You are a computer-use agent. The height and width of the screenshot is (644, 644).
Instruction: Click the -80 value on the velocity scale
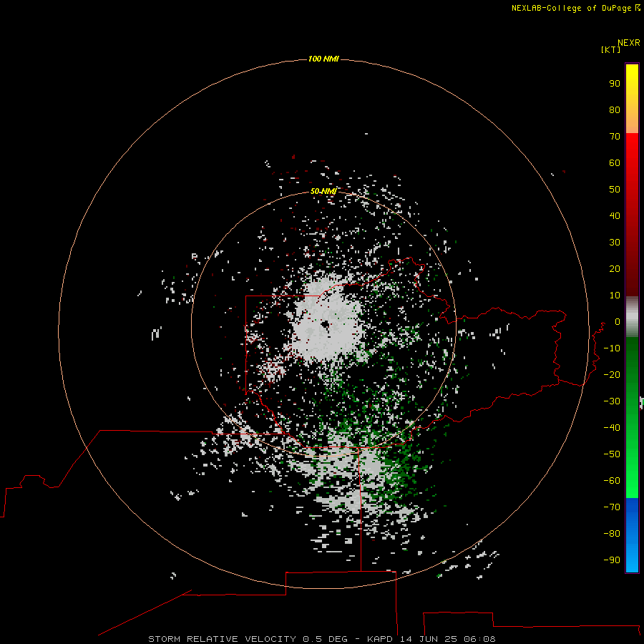[612, 534]
